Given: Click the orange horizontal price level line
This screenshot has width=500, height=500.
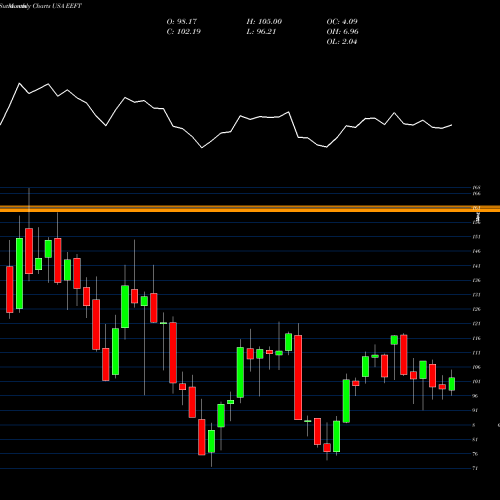Looking at the screenshot, I should (250, 209).
